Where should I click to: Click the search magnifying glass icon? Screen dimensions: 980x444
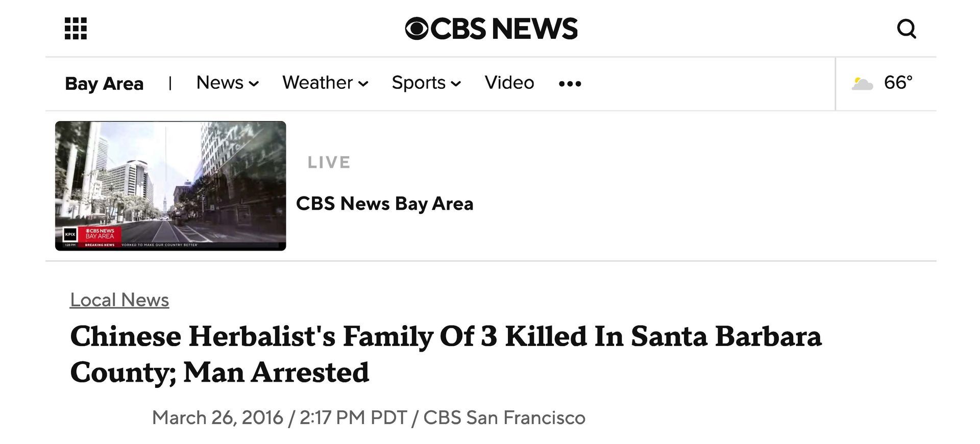[906, 29]
